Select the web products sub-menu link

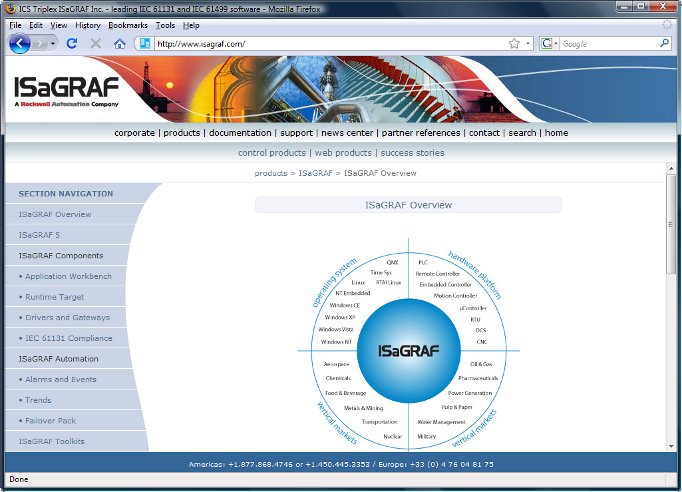click(x=343, y=153)
